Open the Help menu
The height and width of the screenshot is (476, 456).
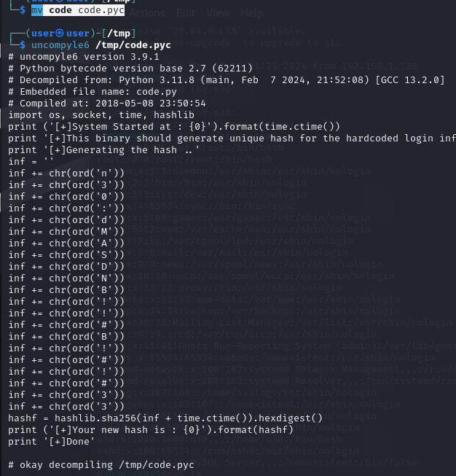[x=252, y=12]
